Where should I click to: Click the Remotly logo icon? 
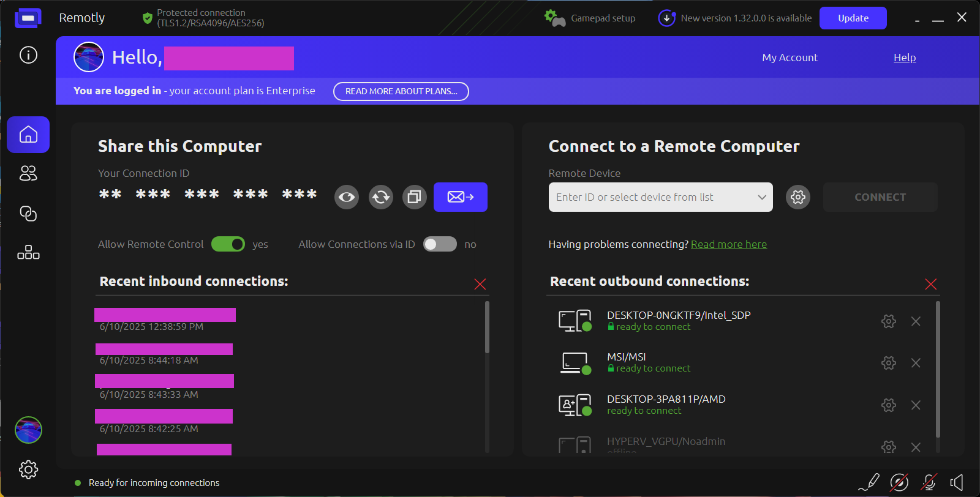[x=28, y=18]
